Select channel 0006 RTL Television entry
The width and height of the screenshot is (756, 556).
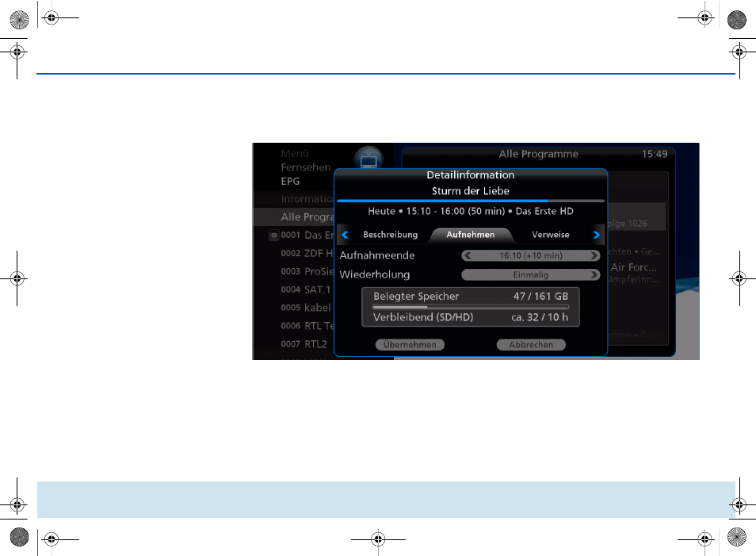294,326
